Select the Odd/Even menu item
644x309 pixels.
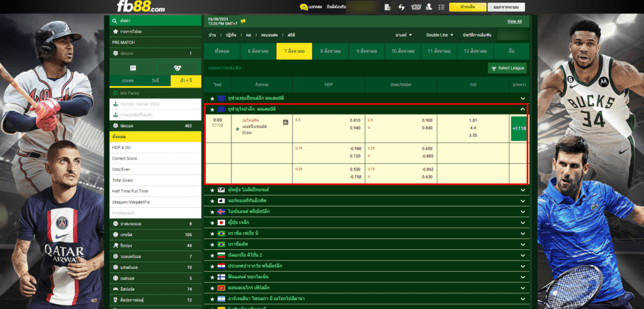[155, 169]
